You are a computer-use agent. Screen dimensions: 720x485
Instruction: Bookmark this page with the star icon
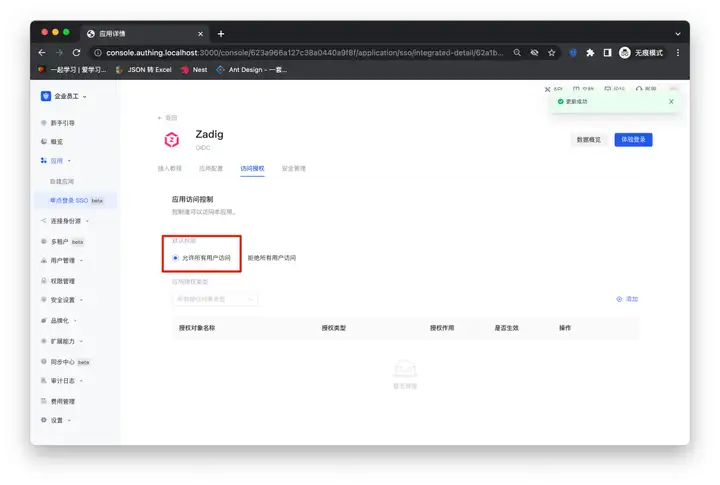[551, 53]
